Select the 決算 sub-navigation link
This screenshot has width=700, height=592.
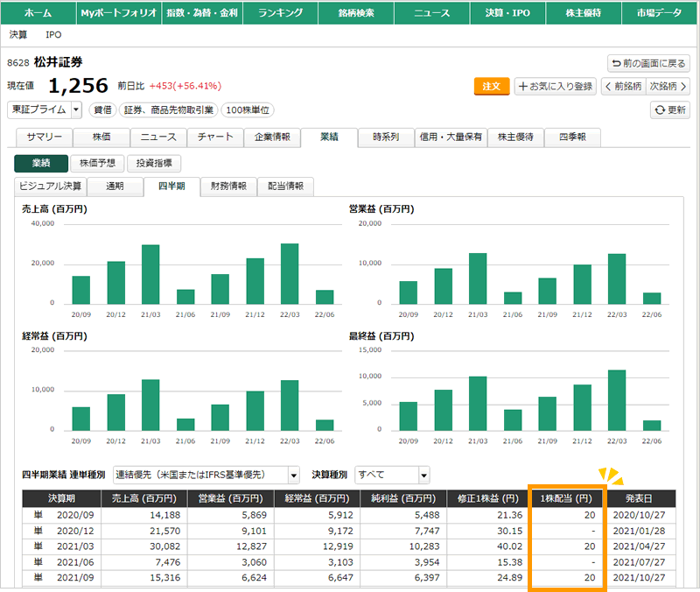pos(18,35)
